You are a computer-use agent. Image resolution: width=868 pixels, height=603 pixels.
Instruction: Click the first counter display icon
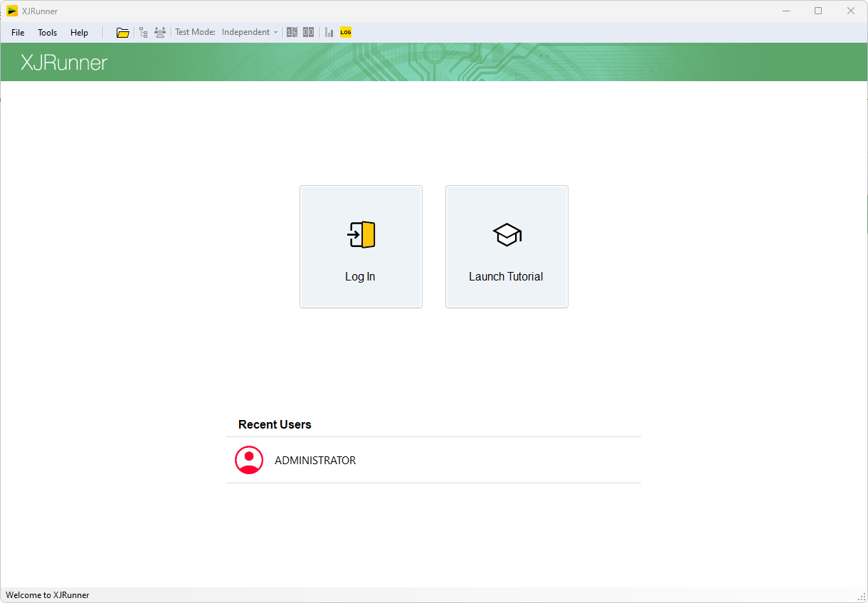click(292, 32)
